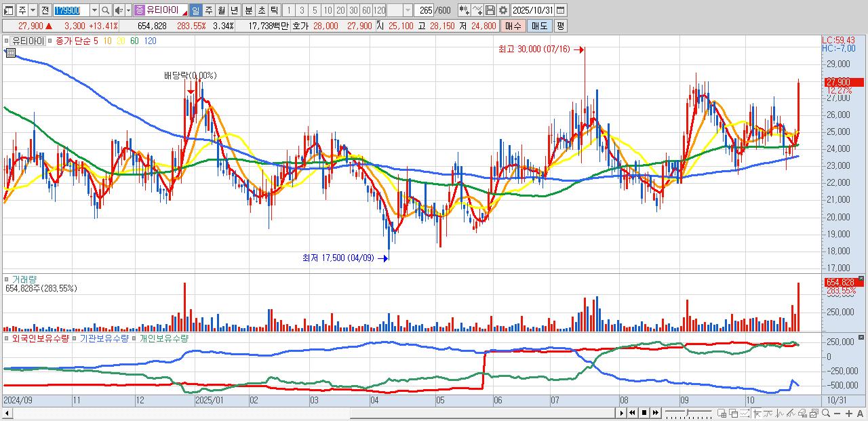The width and height of the screenshot is (868, 421).
Task: Click the 265 bar count field
Action: point(424,10)
